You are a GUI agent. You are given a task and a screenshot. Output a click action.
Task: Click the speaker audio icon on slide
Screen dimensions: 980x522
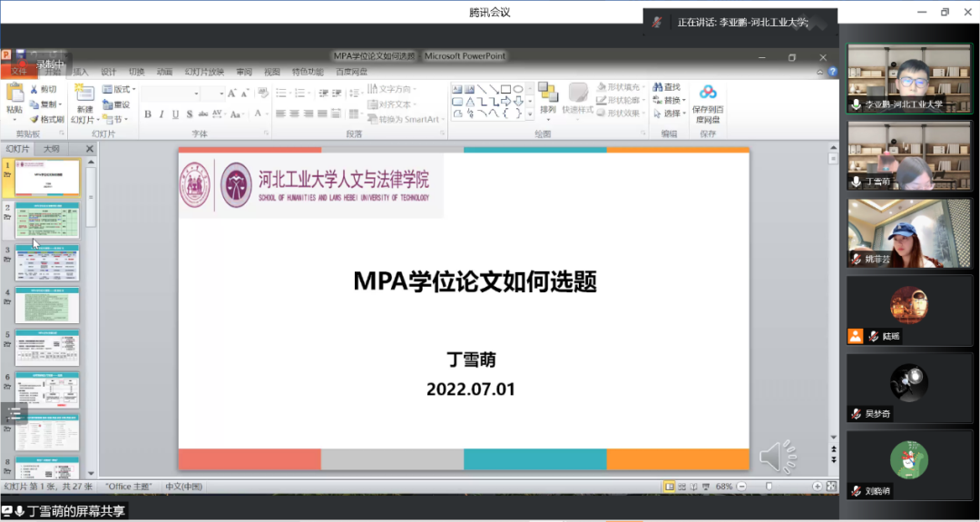pyautogui.click(x=776, y=456)
